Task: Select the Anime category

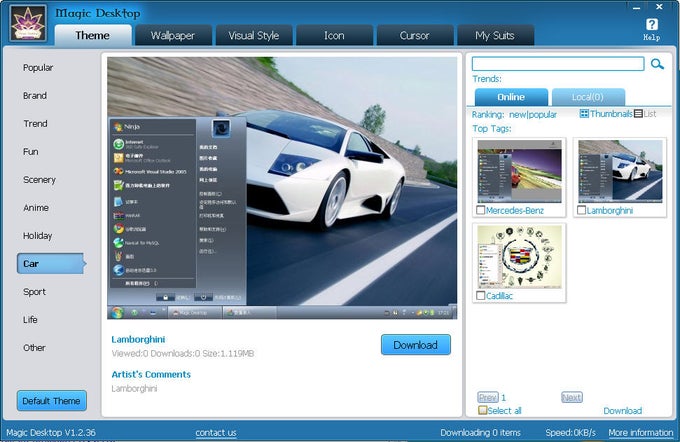Action: coord(36,208)
